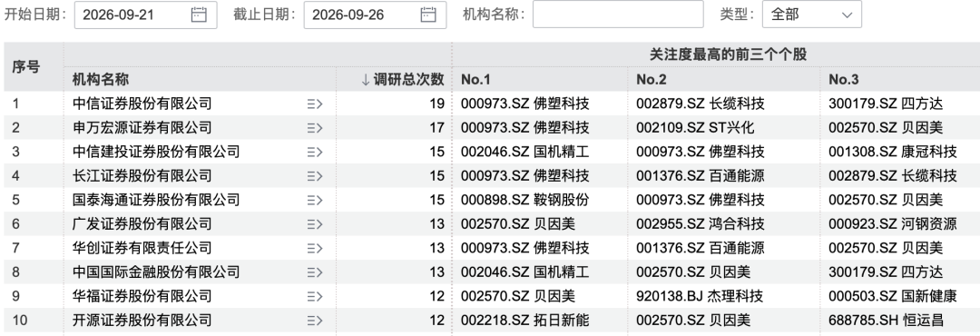This screenshot has height=336, width=980.
Task: Open calendar picker for start date
Action: click(x=199, y=15)
